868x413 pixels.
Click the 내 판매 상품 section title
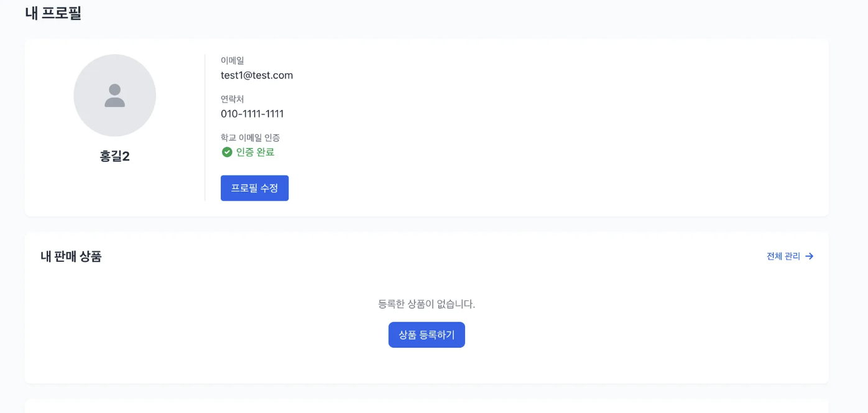(71, 256)
